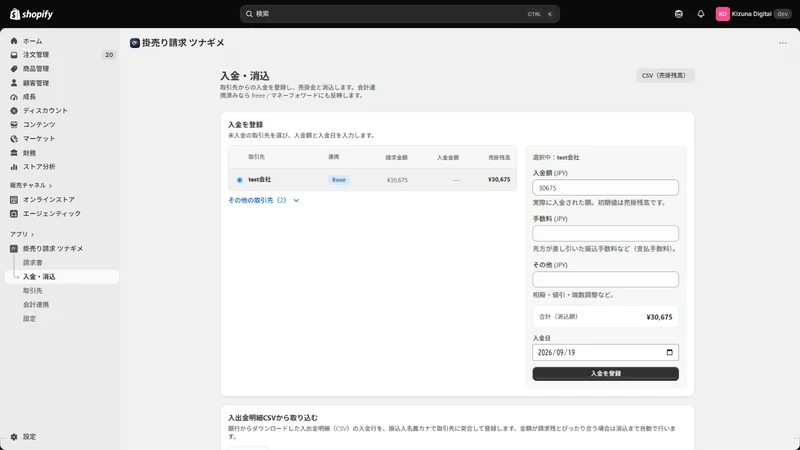The image size is (800, 450).
Task: Click the オンラインストア store icon
Action: pos(14,199)
